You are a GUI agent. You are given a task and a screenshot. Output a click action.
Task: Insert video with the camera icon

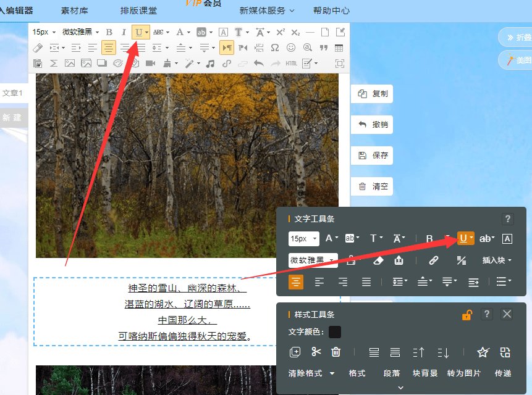coord(150,64)
